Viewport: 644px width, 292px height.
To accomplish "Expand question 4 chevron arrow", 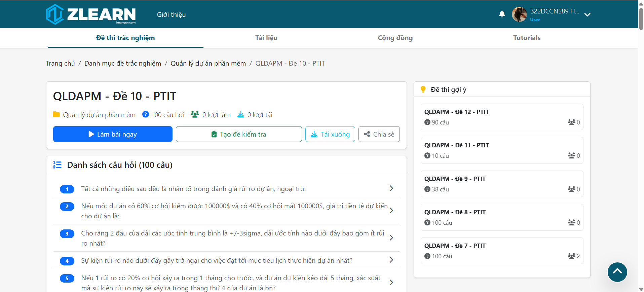I will click(391, 260).
